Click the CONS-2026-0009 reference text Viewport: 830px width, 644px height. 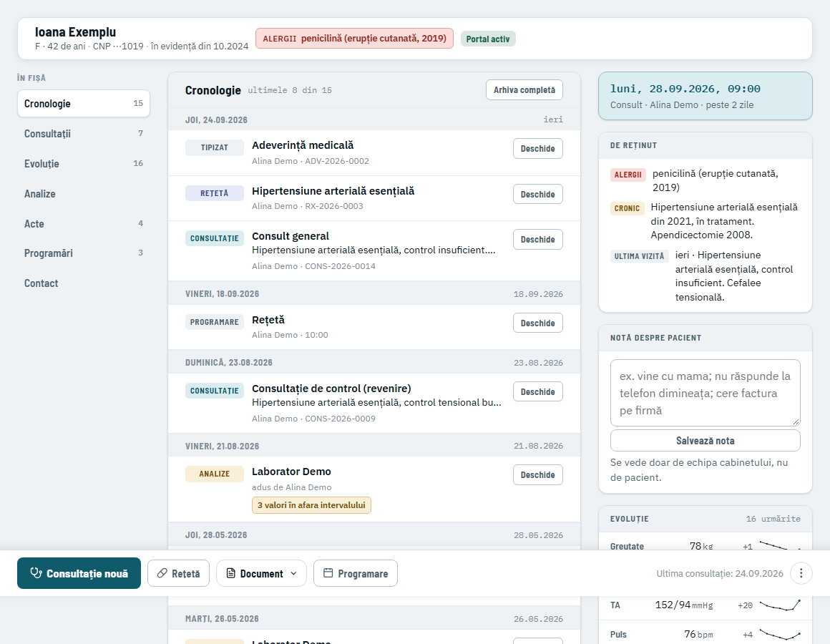coord(341,419)
